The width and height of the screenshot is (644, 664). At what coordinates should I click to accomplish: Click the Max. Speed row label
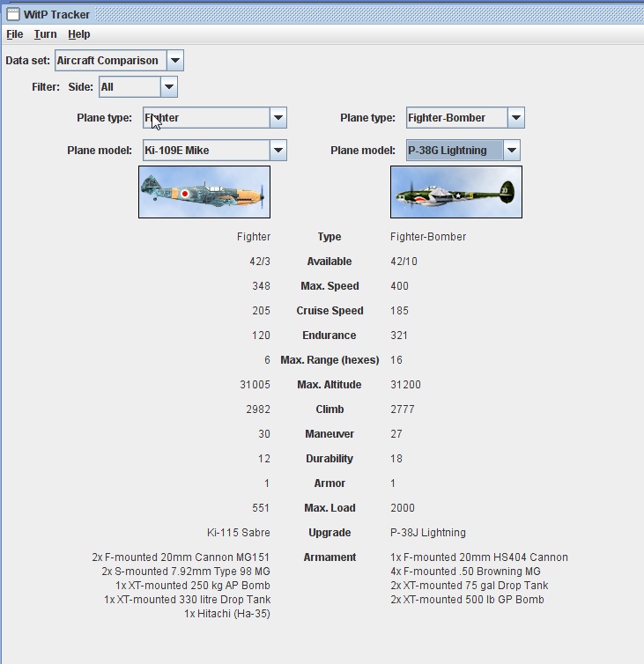(329, 286)
